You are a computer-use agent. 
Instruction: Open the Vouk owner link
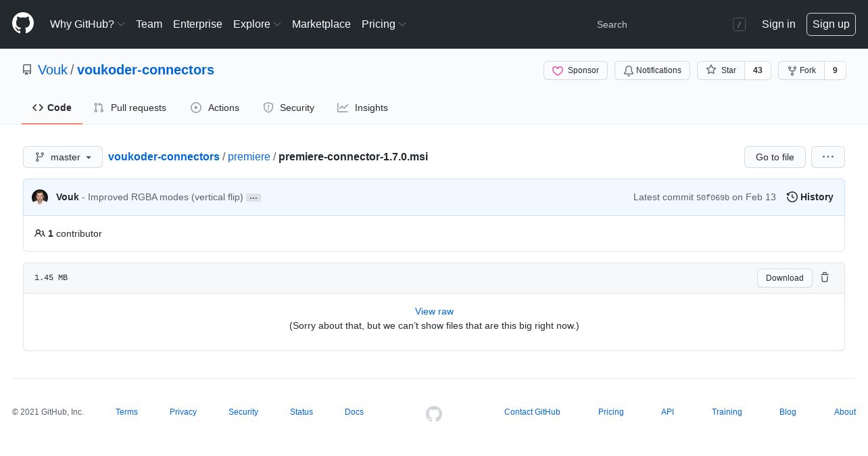pos(53,70)
